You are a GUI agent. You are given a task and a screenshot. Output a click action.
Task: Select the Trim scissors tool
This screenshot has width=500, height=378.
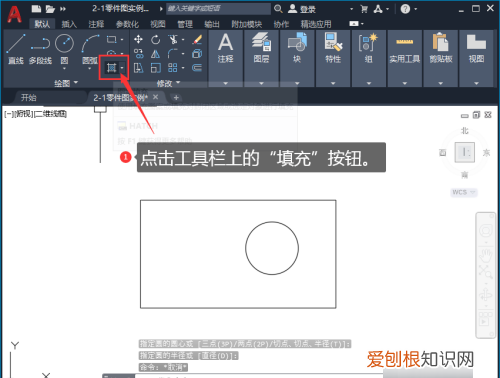pos(173,40)
